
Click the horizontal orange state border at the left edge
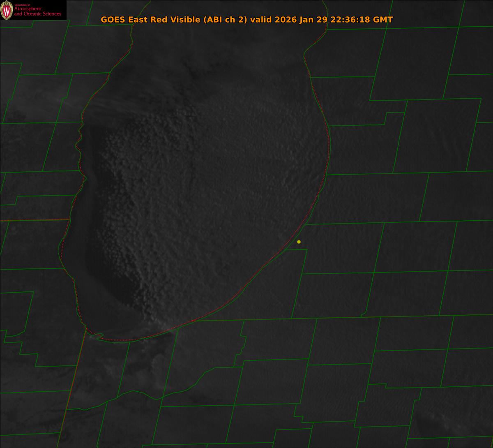[33, 220]
